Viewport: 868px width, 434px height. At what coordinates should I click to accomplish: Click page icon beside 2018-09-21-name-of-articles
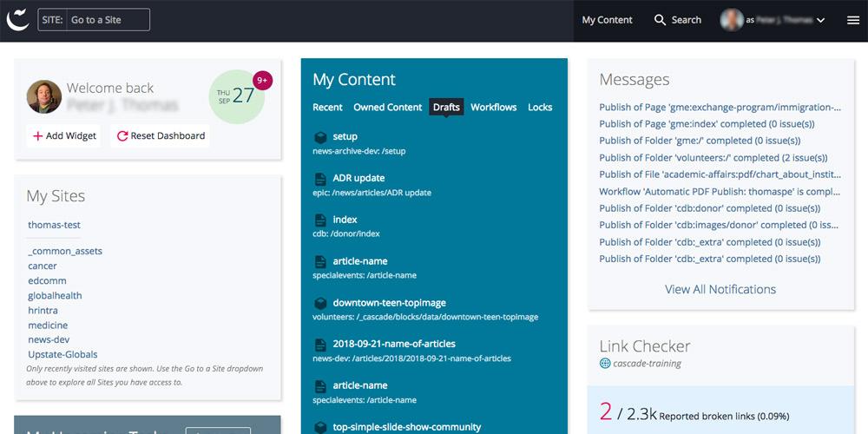click(320, 345)
